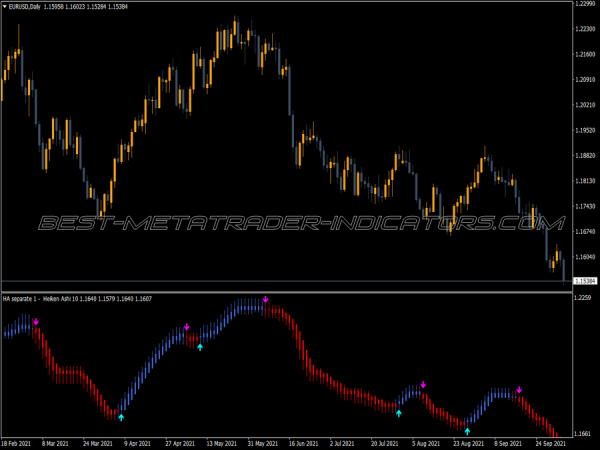The height and width of the screenshot is (450, 600).
Task: Click the leftmost cyan up arrow signal
Action: pyautogui.click(x=122, y=416)
